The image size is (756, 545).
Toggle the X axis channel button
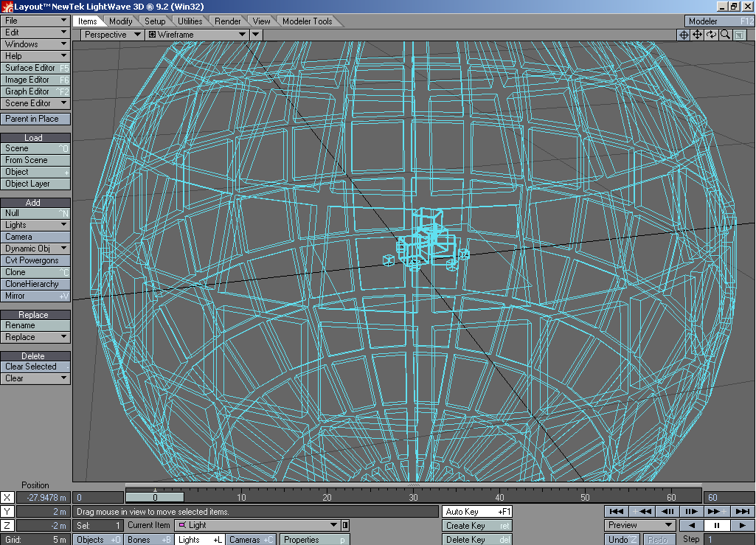click(7, 498)
